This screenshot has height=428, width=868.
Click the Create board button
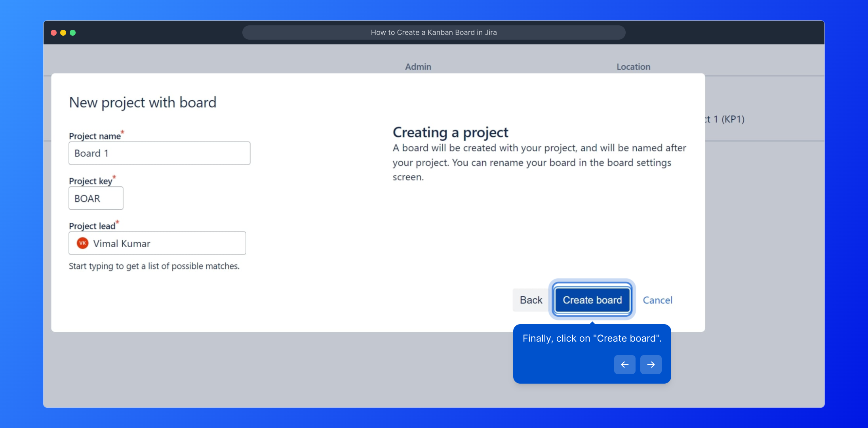tap(592, 300)
